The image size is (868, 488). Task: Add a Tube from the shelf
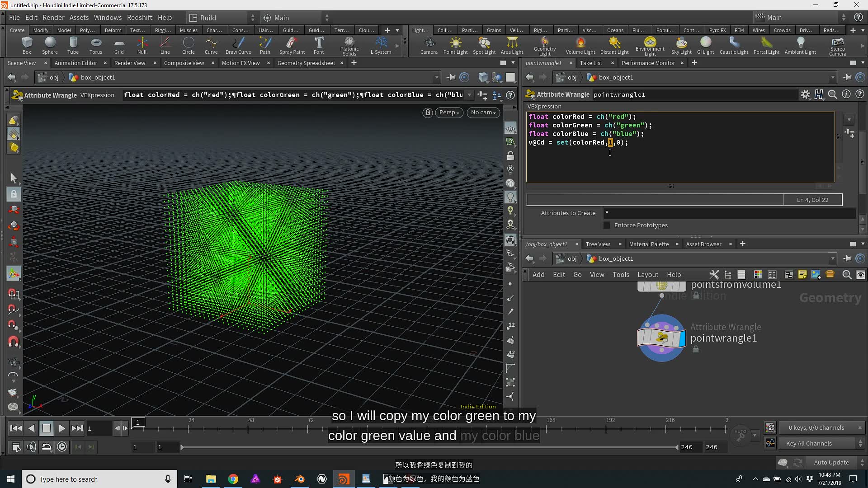73,45
